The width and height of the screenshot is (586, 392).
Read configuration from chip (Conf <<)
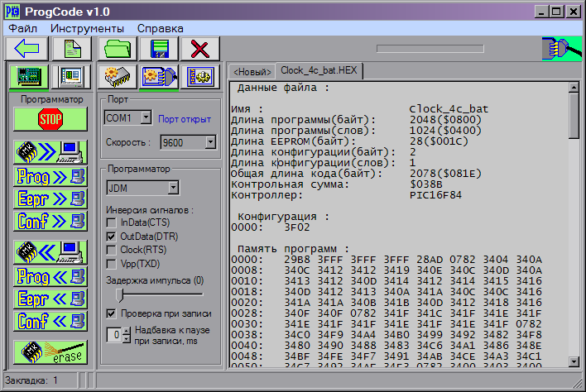tap(50, 322)
